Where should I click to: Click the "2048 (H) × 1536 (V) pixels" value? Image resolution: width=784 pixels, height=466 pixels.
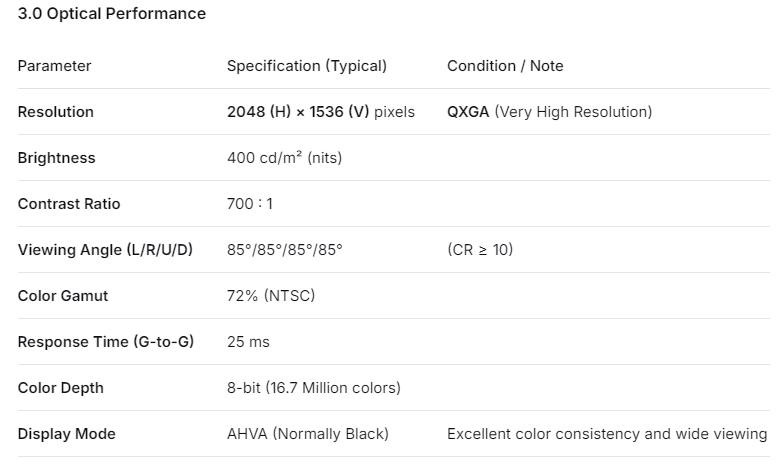(x=320, y=112)
